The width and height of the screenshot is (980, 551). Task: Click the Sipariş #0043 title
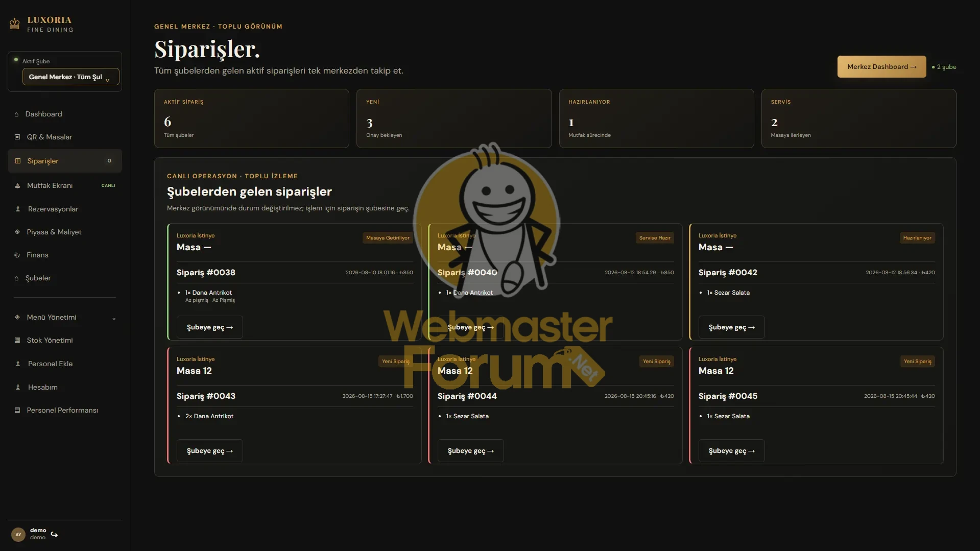pos(206,396)
